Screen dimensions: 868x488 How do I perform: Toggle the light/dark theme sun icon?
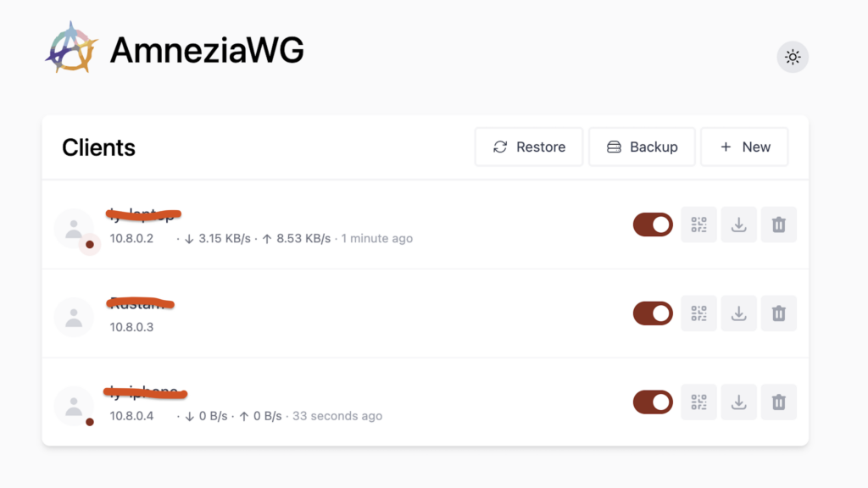pos(793,58)
